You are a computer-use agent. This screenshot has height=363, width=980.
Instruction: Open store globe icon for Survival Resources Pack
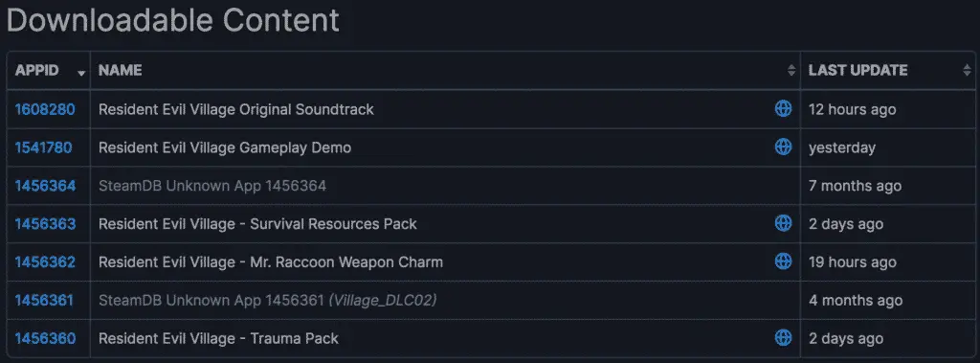tap(783, 223)
